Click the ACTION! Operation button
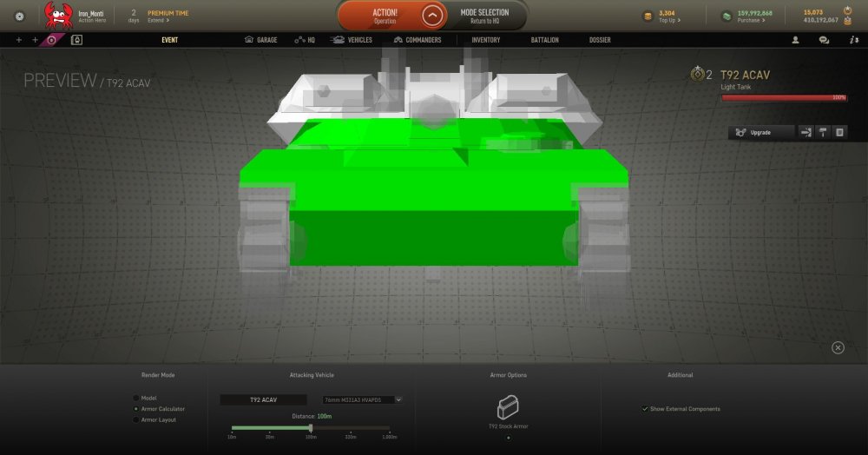Screen dimensions: 868x455 coord(384,16)
